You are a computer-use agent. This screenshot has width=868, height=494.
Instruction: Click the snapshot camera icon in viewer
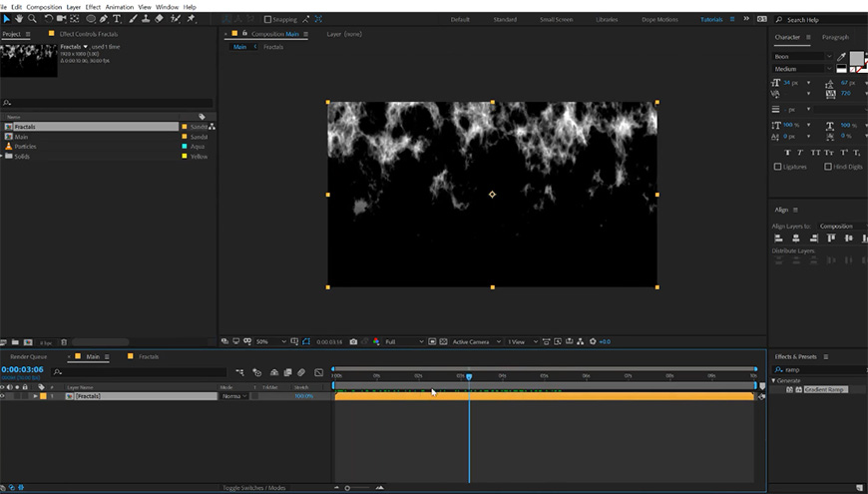353,341
